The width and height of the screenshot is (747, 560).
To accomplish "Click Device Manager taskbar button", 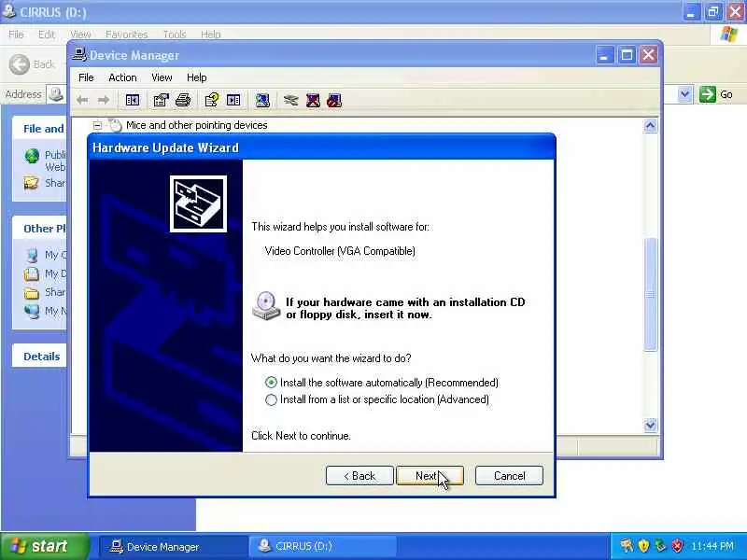I will (173, 546).
